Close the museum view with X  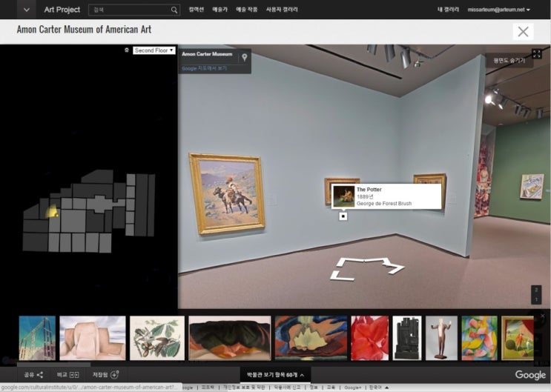523,32
